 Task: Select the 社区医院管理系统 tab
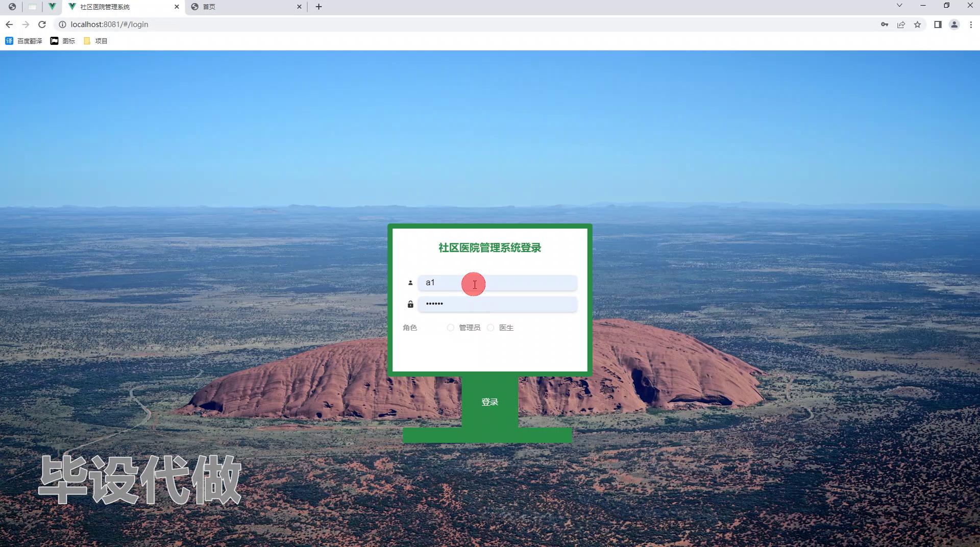[124, 7]
